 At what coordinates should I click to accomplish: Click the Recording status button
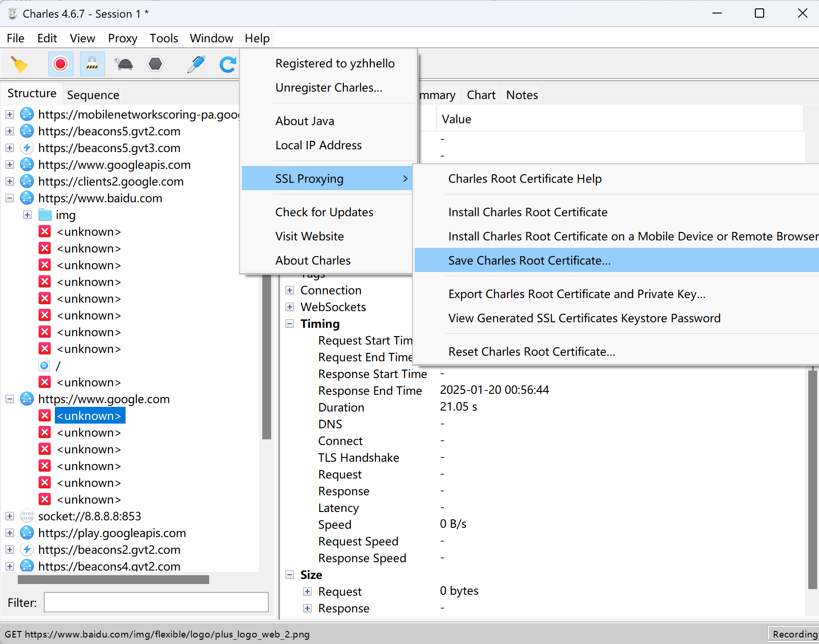794,634
